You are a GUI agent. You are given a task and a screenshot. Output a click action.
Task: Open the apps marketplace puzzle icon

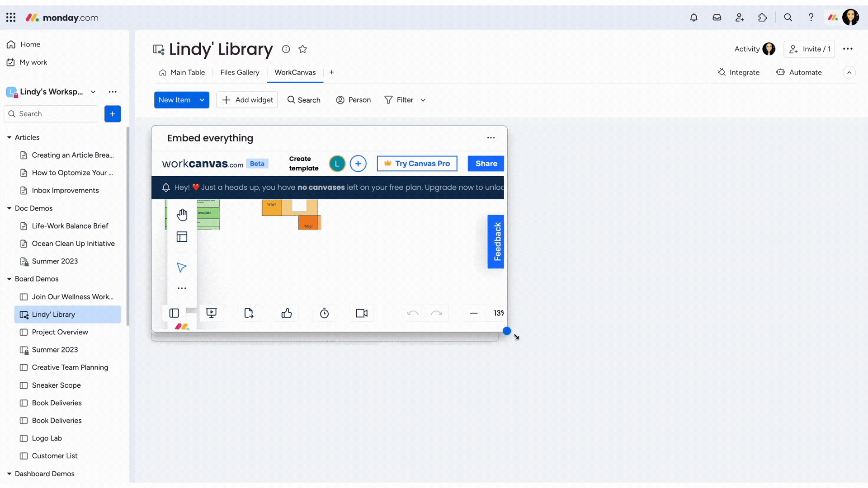763,18
